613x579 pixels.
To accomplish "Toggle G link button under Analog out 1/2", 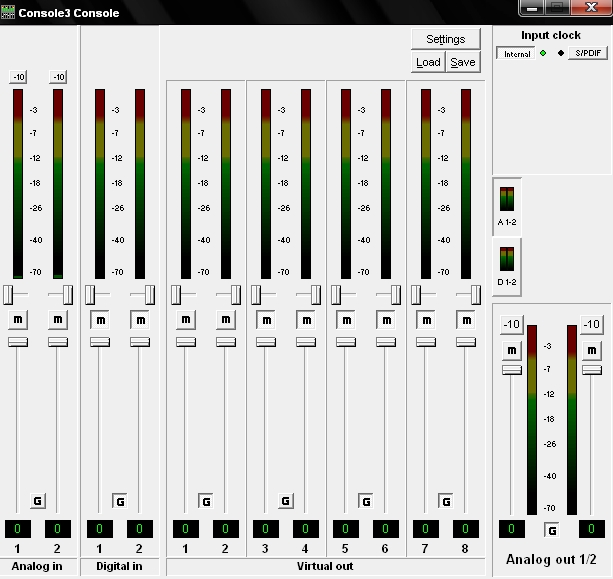I will (551, 529).
